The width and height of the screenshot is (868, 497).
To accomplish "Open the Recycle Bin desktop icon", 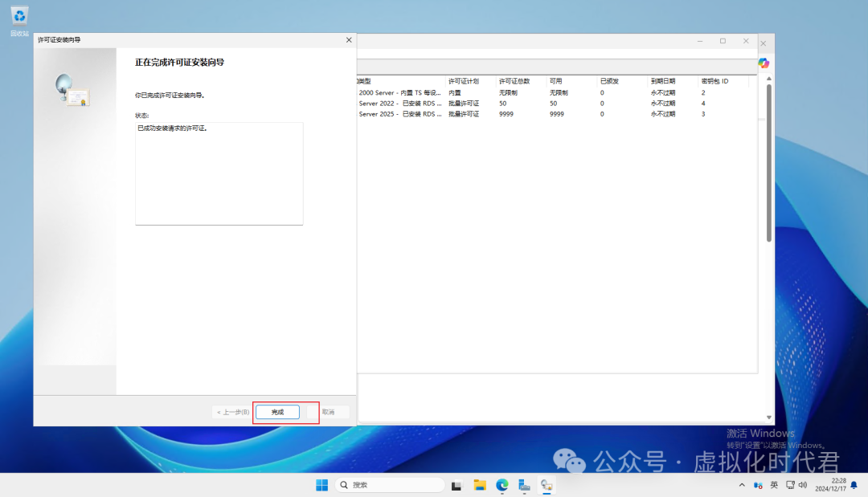I will point(19,18).
